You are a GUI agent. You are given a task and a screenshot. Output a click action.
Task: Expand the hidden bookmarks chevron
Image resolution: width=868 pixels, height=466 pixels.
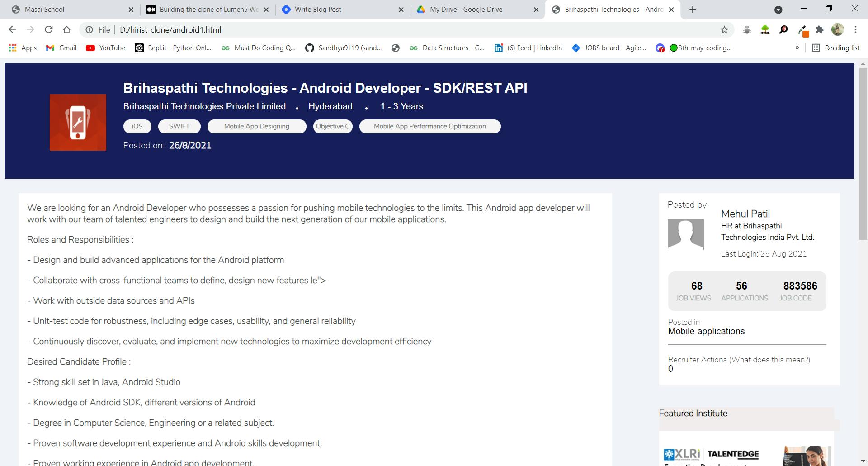tap(797, 48)
